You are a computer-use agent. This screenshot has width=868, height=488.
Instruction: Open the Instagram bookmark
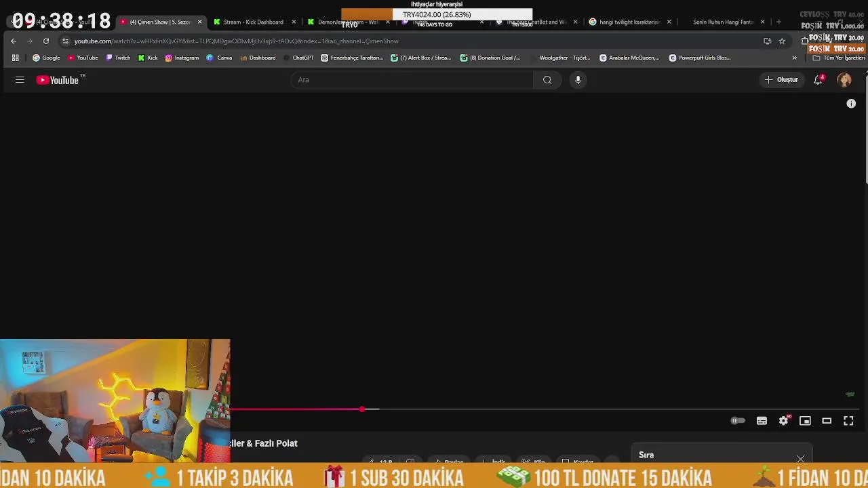[x=182, y=58]
